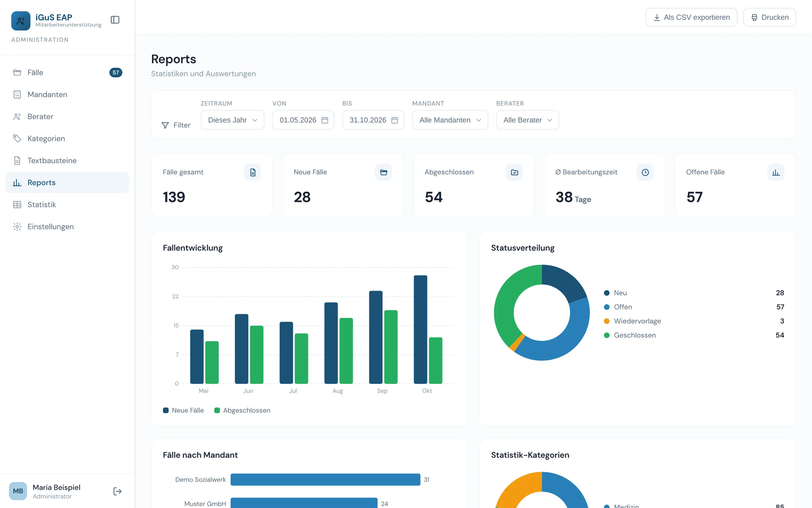Click the Neu legend dot in Statusverteilung
812x508 pixels.
(x=607, y=293)
